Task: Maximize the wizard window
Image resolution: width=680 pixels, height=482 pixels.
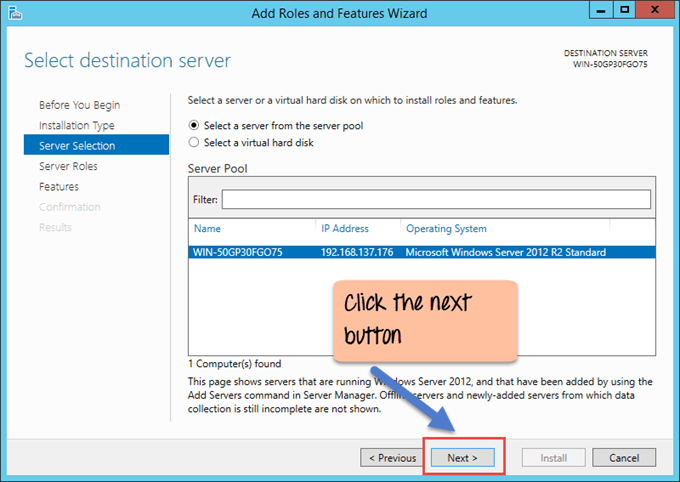Action: tap(626, 12)
